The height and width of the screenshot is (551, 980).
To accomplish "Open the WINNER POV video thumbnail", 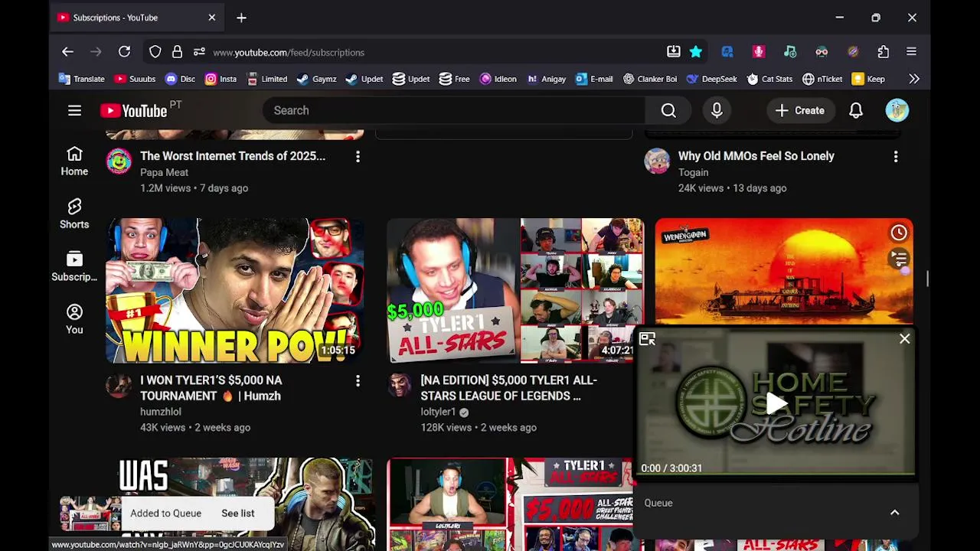I will click(234, 290).
